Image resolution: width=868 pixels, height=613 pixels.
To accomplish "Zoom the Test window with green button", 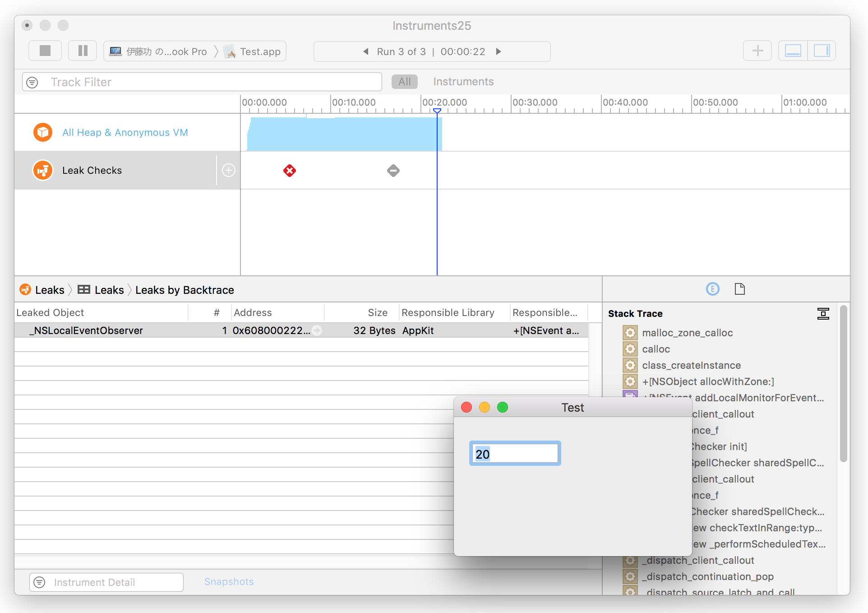I will [503, 408].
